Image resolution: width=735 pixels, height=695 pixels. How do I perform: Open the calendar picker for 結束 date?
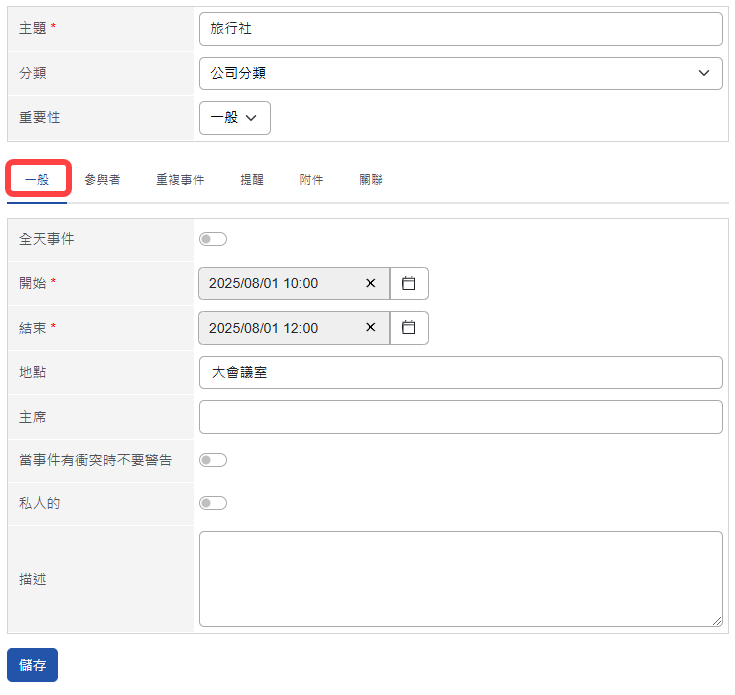(x=408, y=328)
